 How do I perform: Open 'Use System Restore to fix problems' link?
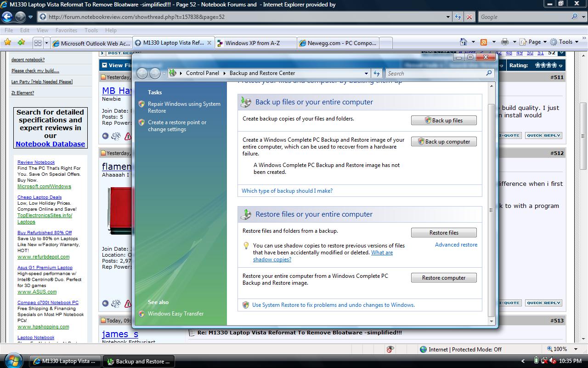click(334, 305)
